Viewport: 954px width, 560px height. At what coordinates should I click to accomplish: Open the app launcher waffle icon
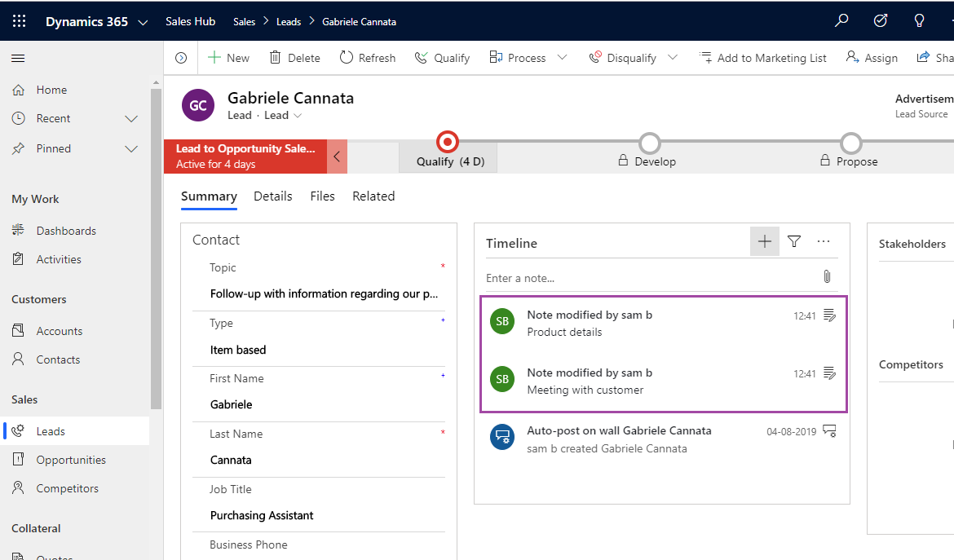coord(20,21)
